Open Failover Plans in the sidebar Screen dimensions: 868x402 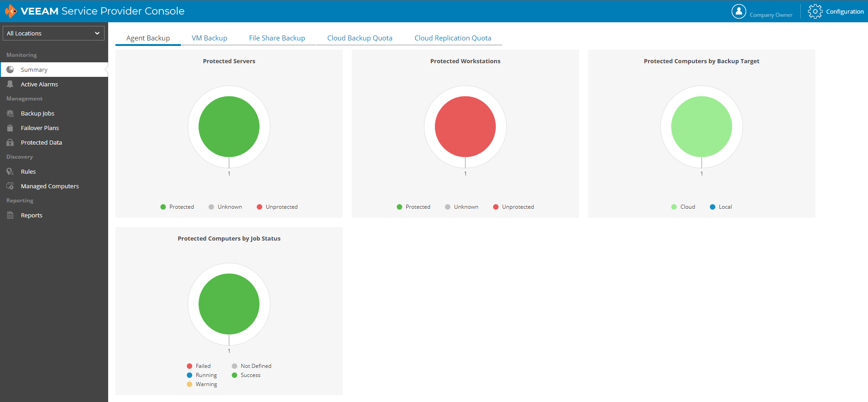pyautogui.click(x=54, y=128)
